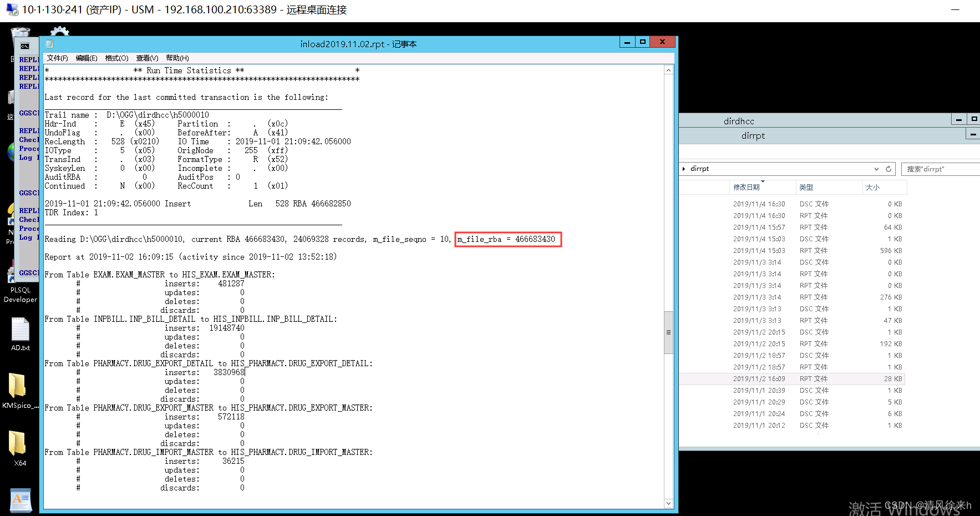This screenshot has width=980, height=516.
Task: Sort files by the 修改日期 column header
Action: click(x=748, y=187)
